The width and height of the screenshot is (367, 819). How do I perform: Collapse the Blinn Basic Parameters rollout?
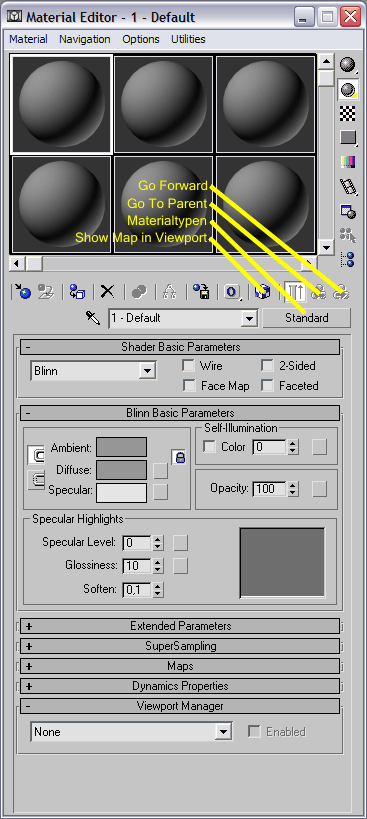pyautogui.click(x=180, y=413)
